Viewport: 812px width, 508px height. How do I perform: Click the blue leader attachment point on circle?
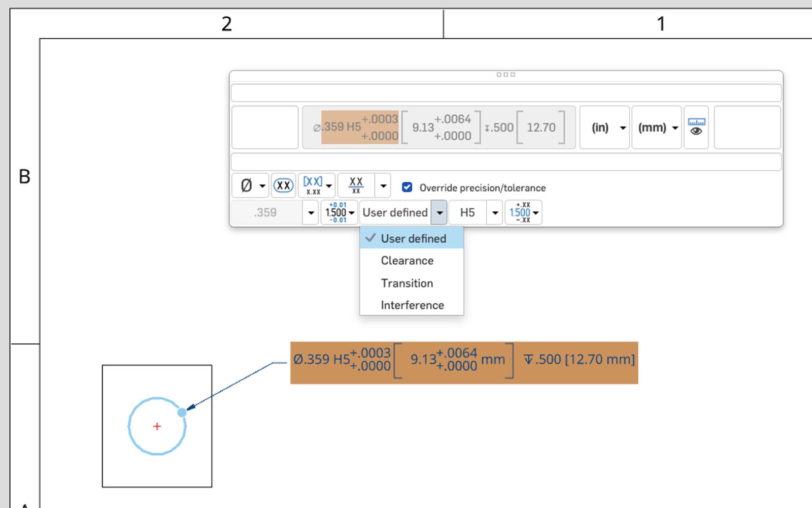pos(182,412)
